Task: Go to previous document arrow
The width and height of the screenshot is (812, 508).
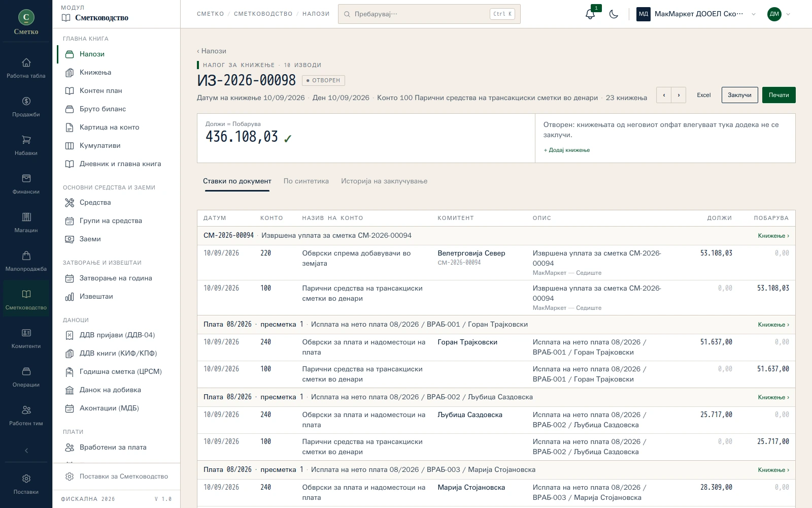Action: pos(664,95)
